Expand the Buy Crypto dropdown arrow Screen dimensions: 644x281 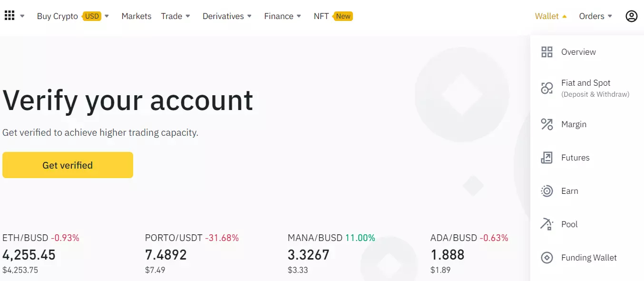(x=107, y=16)
